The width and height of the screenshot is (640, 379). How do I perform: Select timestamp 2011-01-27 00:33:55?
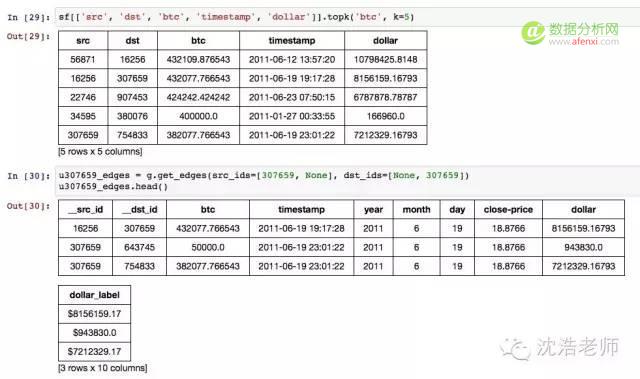point(292,116)
